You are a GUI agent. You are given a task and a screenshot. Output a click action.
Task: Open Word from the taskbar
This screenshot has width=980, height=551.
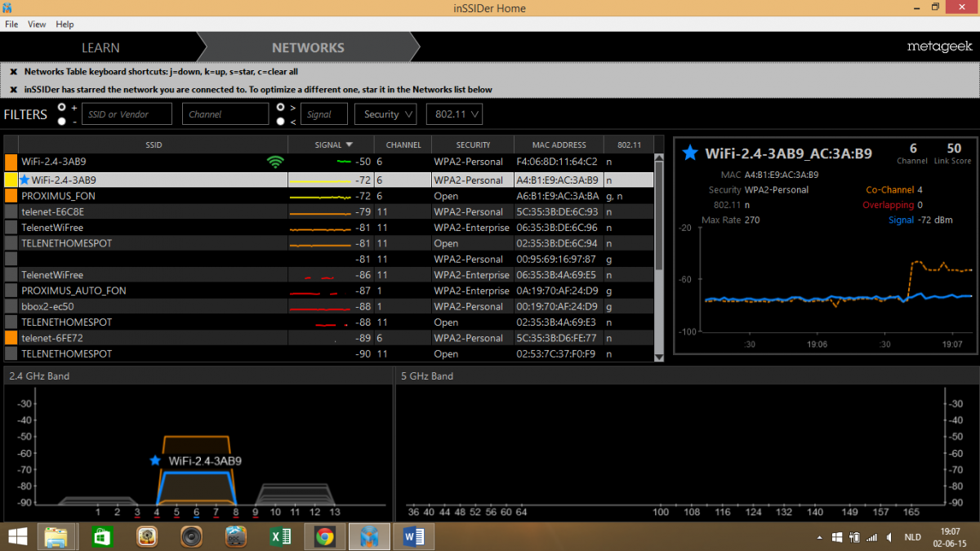point(414,536)
